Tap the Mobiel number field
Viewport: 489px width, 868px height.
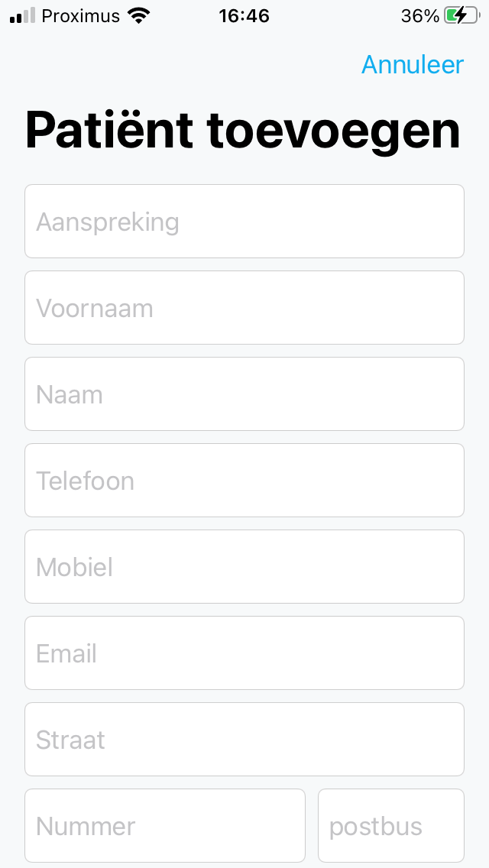point(244,566)
